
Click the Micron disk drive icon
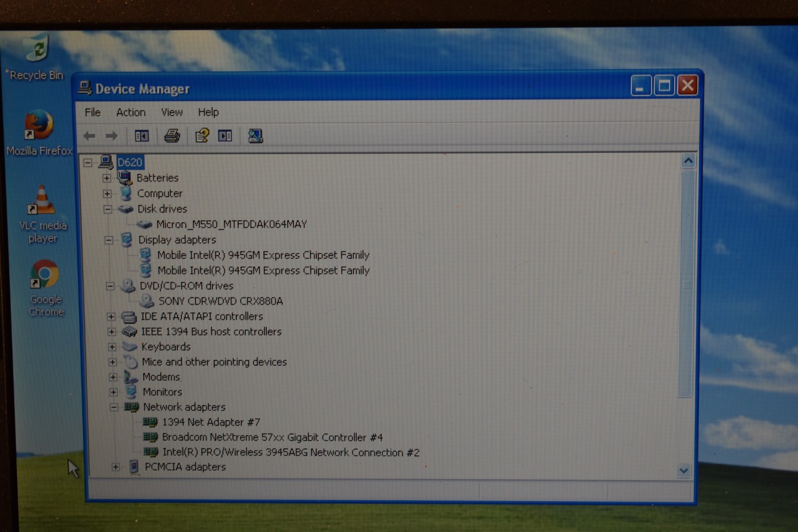click(144, 224)
